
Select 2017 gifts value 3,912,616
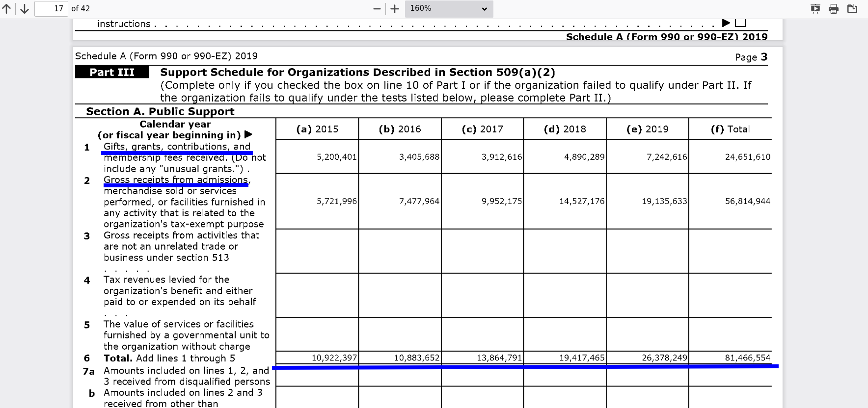[x=501, y=157]
